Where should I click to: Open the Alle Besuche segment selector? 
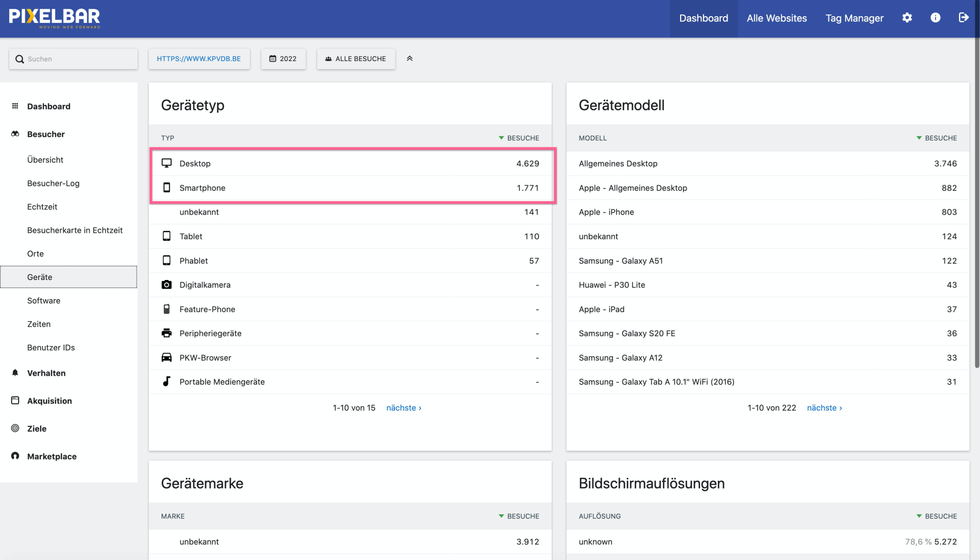[x=356, y=59]
